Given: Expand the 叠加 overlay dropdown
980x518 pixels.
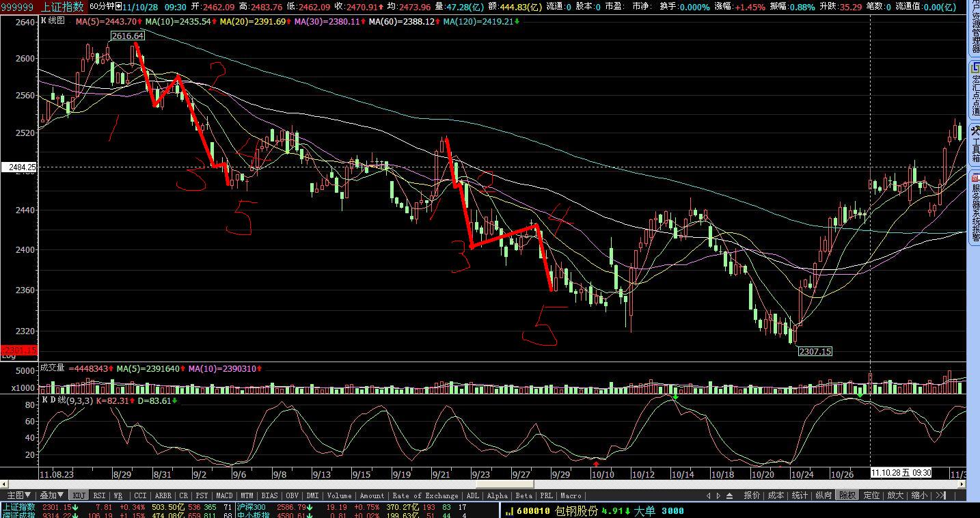Looking at the screenshot, I should point(52,495).
